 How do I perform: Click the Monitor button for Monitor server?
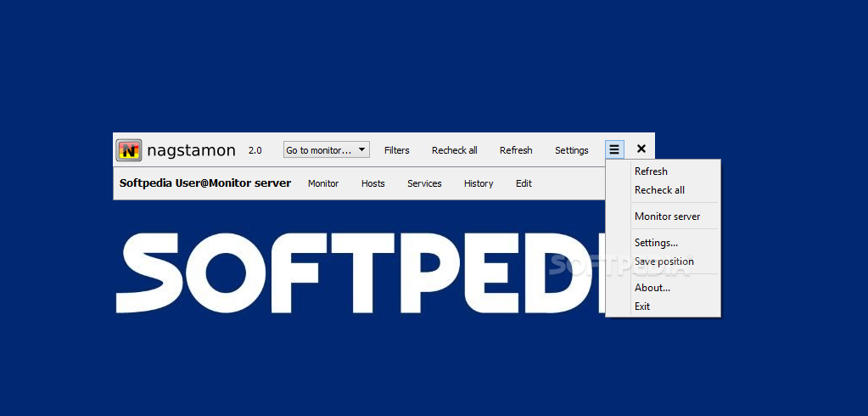coord(323,183)
